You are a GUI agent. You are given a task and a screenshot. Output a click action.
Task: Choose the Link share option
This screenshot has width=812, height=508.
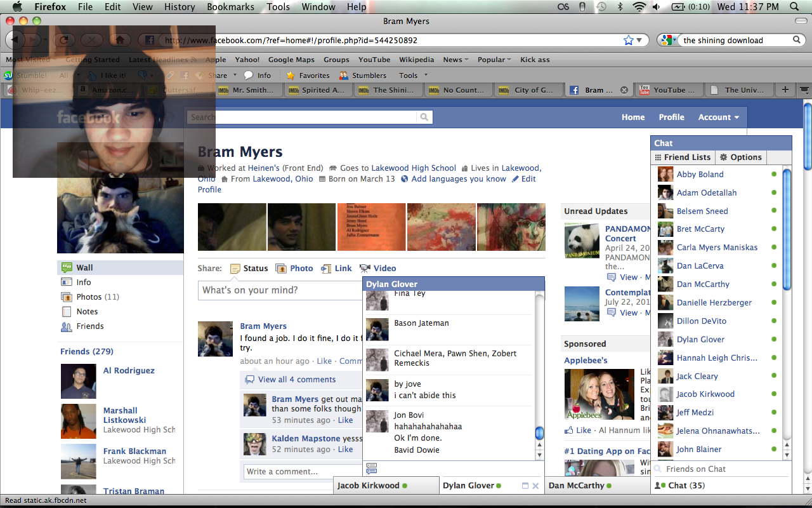coord(336,269)
